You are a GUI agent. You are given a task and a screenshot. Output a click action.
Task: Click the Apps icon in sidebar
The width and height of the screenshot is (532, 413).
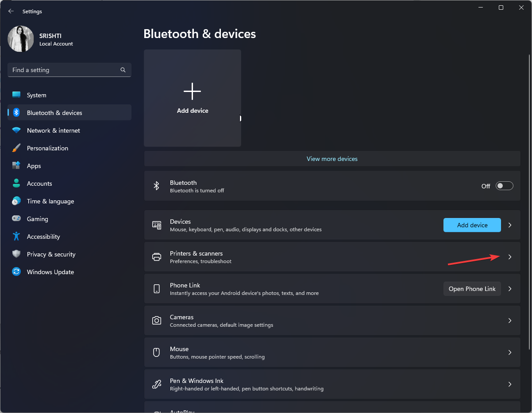(x=16, y=166)
